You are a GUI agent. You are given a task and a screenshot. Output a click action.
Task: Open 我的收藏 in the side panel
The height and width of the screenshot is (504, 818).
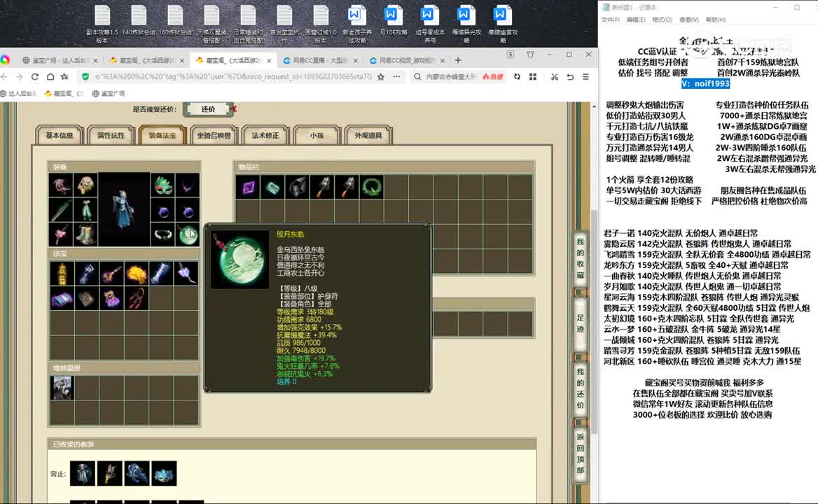coord(580,258)
